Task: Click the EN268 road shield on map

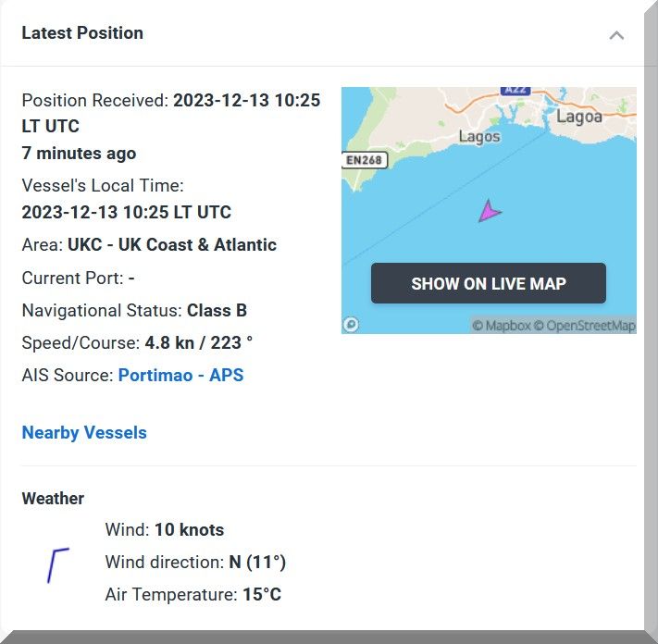Action: point(365,160)
